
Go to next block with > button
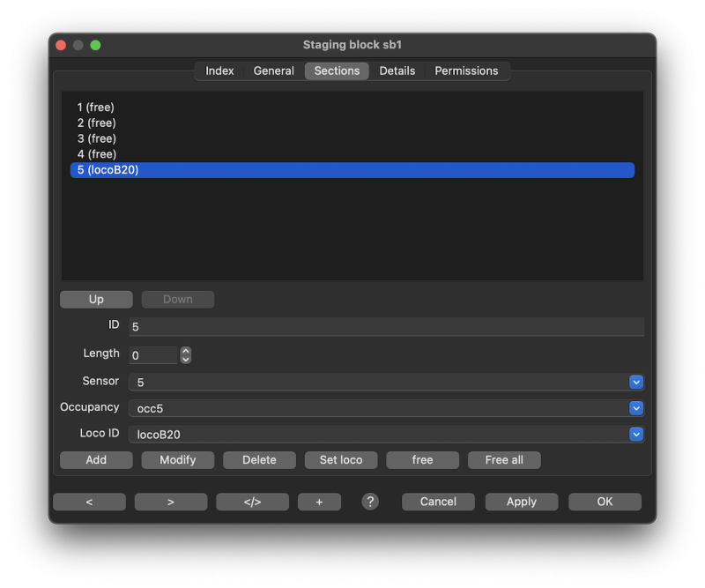pyautogui.click(x=171, y=502)
